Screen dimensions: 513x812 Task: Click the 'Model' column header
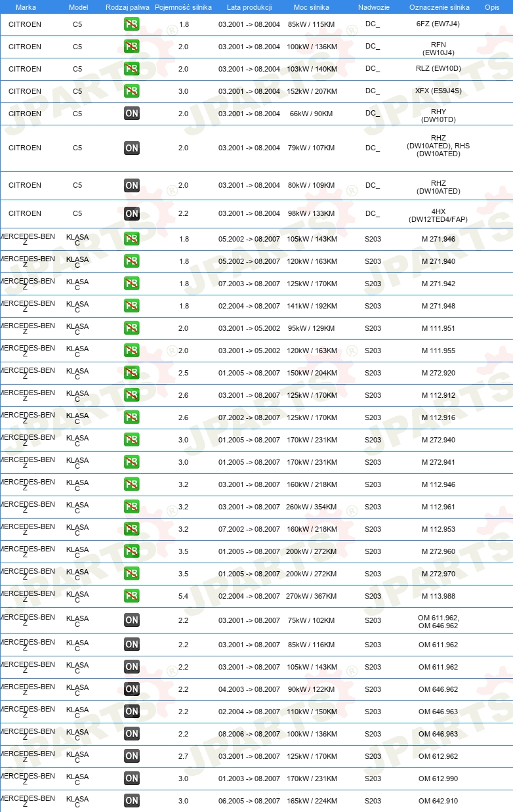click(78, 7)
